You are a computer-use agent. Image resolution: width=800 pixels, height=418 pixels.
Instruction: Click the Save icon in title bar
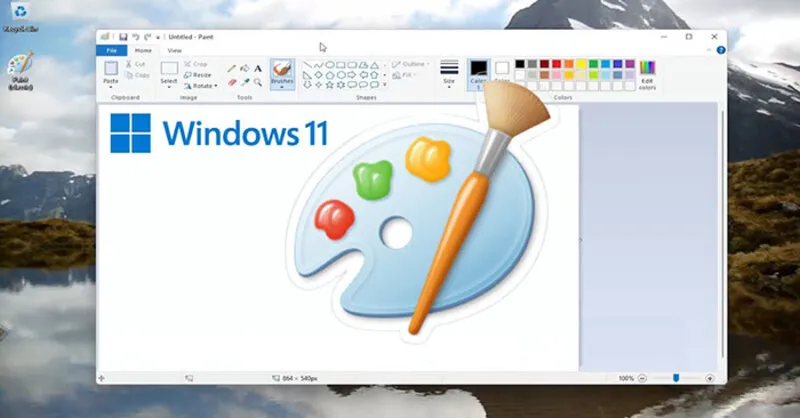123,37
